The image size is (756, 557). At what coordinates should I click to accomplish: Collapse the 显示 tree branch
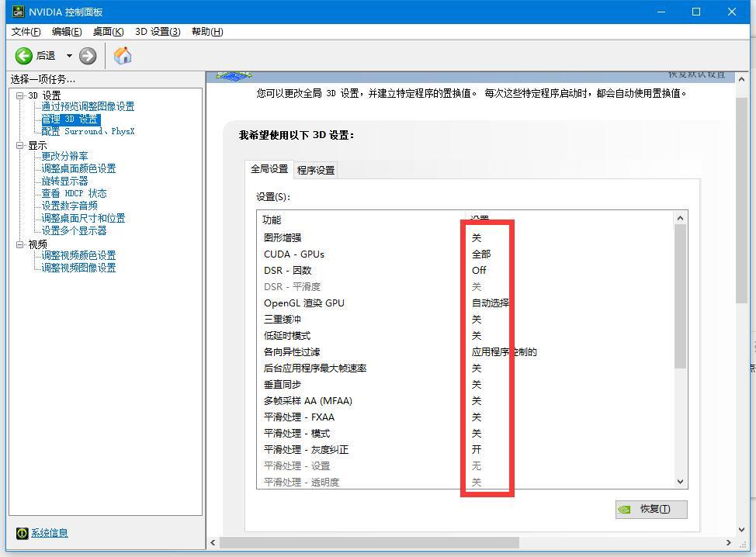[19, 145]
